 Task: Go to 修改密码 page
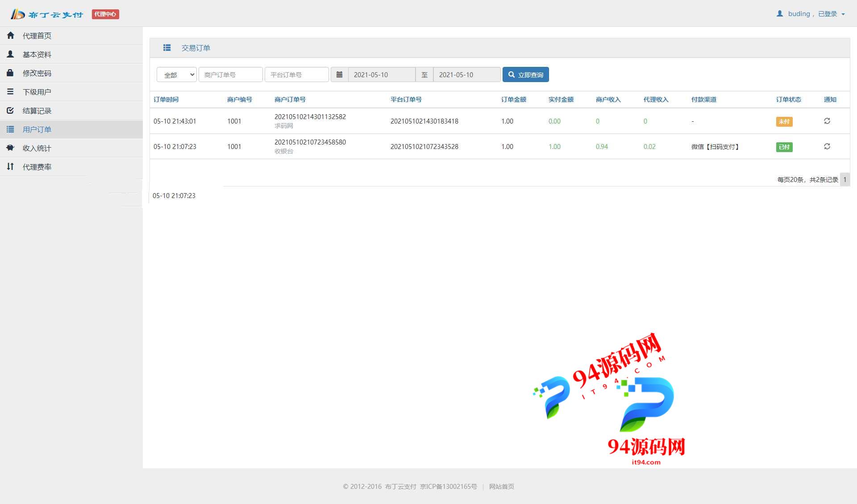pyautogui.click(x=71, y=73)
